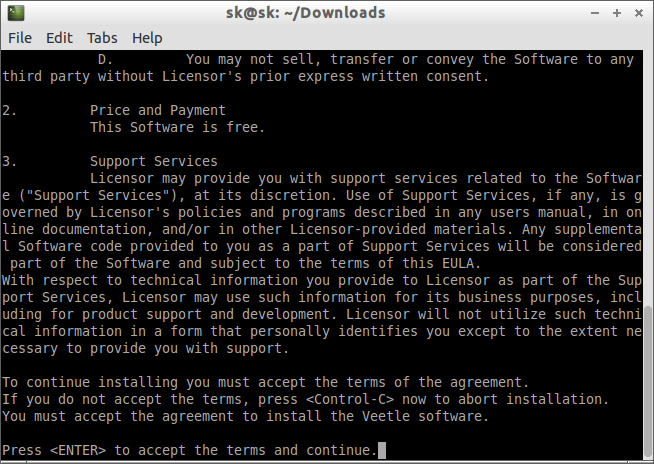
Task: Click the <ENTER> text in the prompt
Action: click(78, 451)
